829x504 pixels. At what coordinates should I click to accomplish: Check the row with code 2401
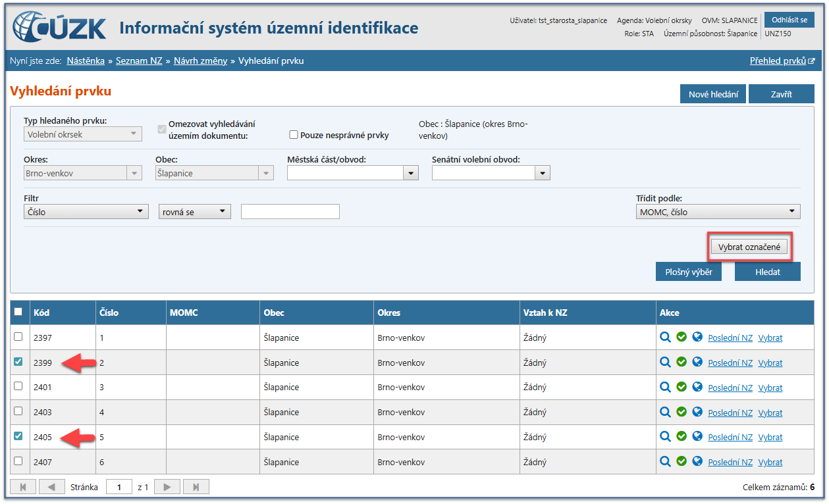click(x=18, y=386)
